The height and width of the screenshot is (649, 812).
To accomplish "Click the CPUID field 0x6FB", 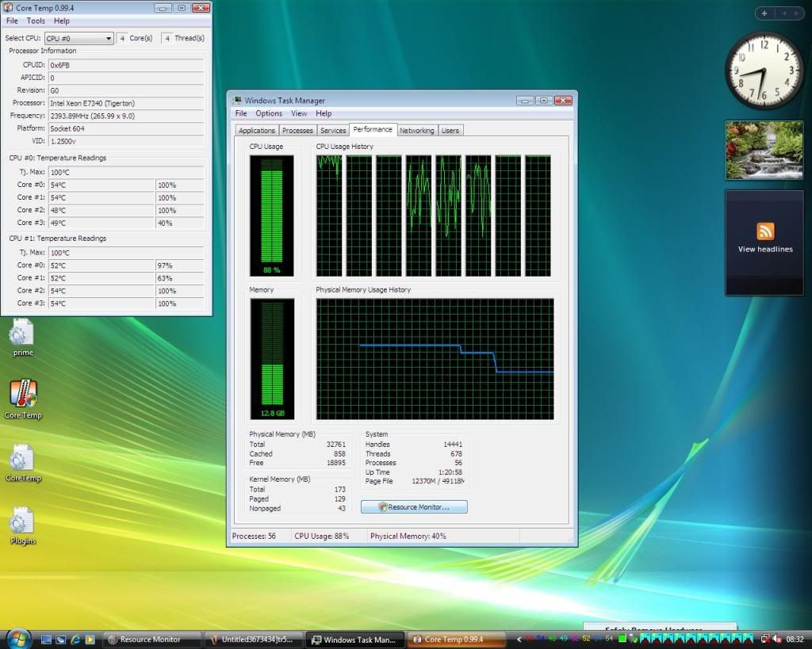I will coord(126,65).
